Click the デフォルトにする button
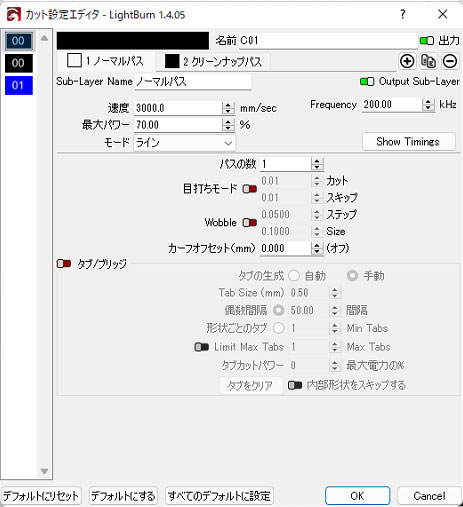 [123, 496]
